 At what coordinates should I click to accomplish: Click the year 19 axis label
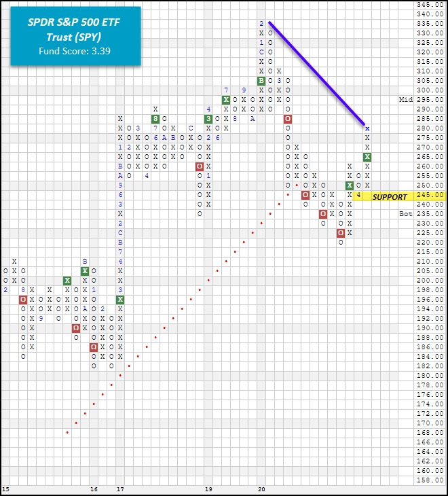[208, 489]
